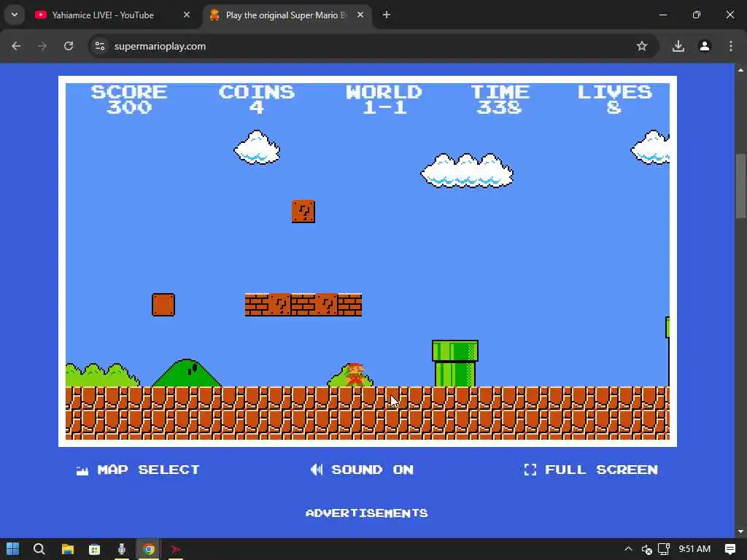This screenshot has height=560, width=747.
Task: Go back to the previous page
Action: point(16,46)
